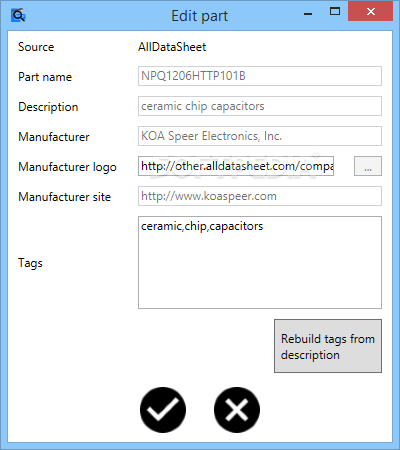This screenshot has height=450, width=400.
Task: Click the Description label
Action: click(48, 107)
